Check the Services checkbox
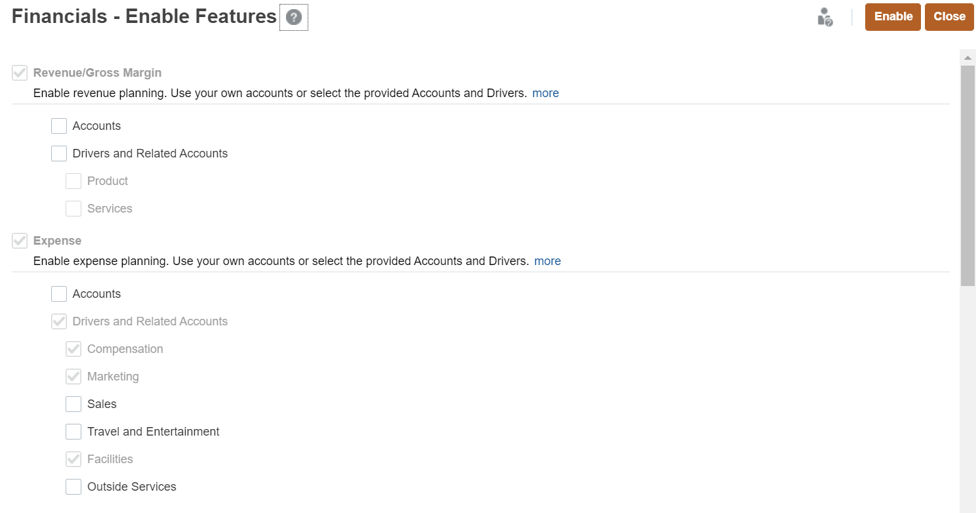This screenshot has height=513, width=980. [73, 208]
